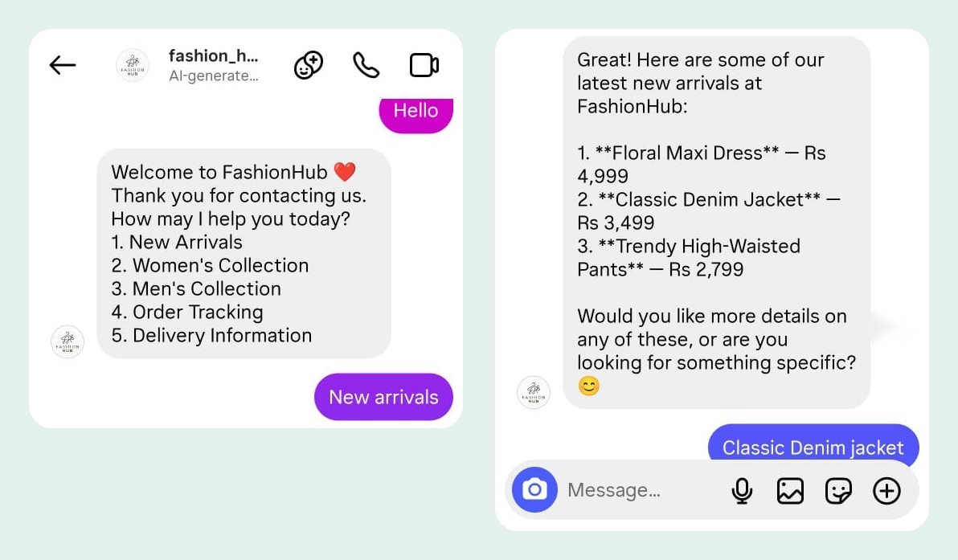958x560 pixels.
Task: Click 'Thank you for contacting us.' text
Action: click(x=239, y=195)
